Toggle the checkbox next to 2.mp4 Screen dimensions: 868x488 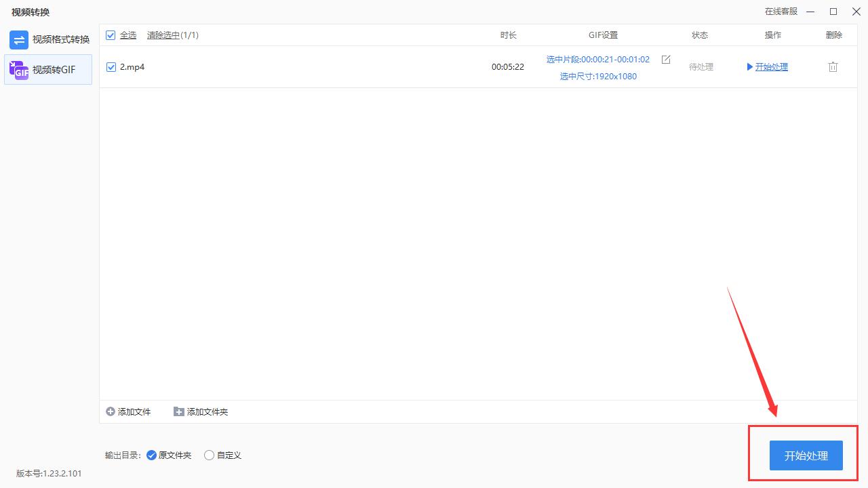pyautogui.click(x=111, y=66)
